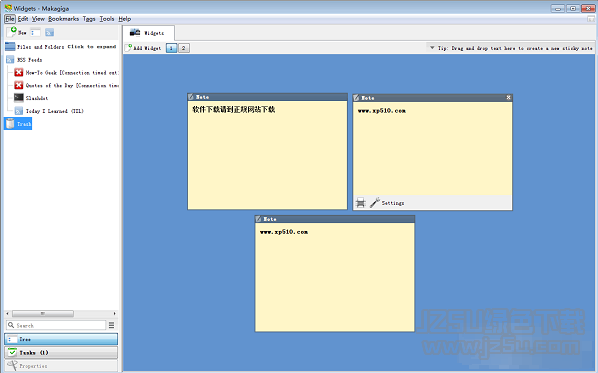Click the wrench Settings icon in the note

(375, 203)
